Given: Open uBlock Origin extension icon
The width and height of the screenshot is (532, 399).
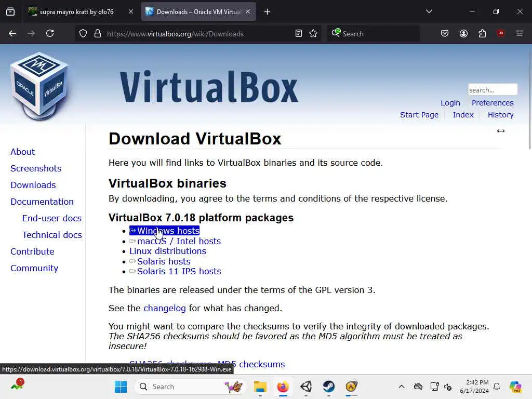Looking at the screenshot, I should 500,33.
